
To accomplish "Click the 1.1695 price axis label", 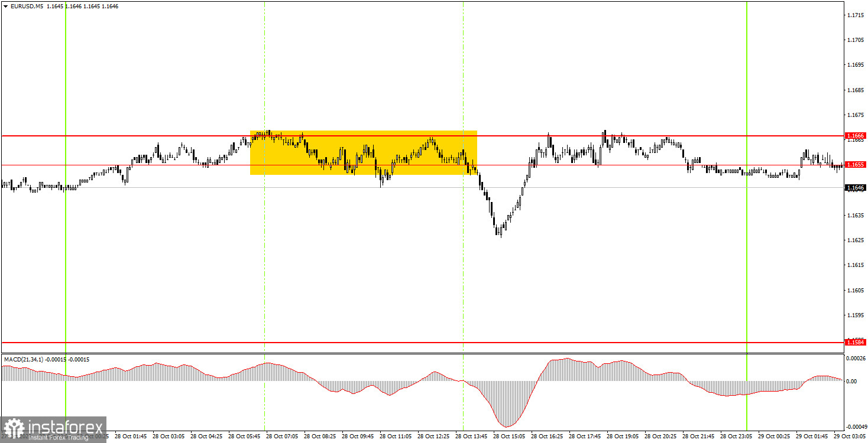I will coord(856,65).
